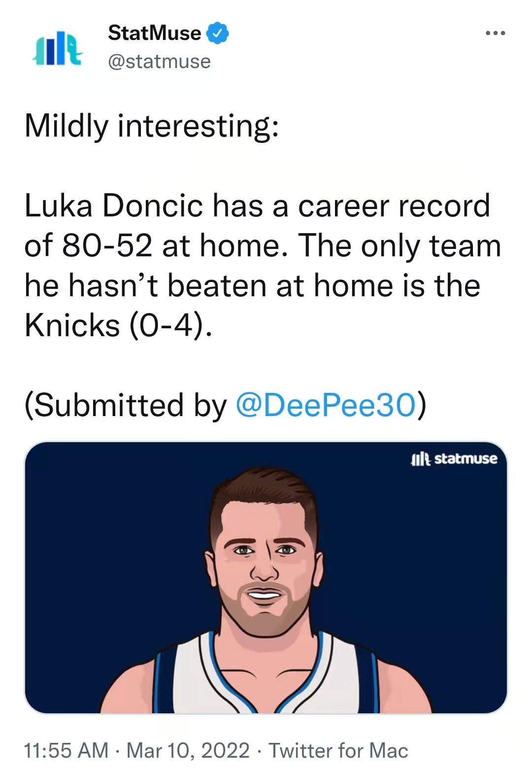This screenshot has height=770, width=532.
Task: Open the Twitter for Mac source link
Action: click(x=338, y=750)
